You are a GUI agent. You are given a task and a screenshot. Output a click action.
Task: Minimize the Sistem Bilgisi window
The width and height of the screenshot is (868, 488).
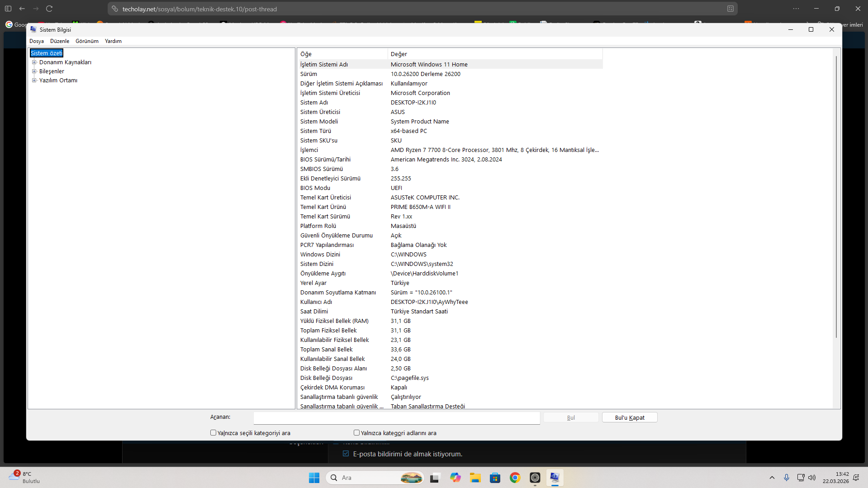click(791, 29)
